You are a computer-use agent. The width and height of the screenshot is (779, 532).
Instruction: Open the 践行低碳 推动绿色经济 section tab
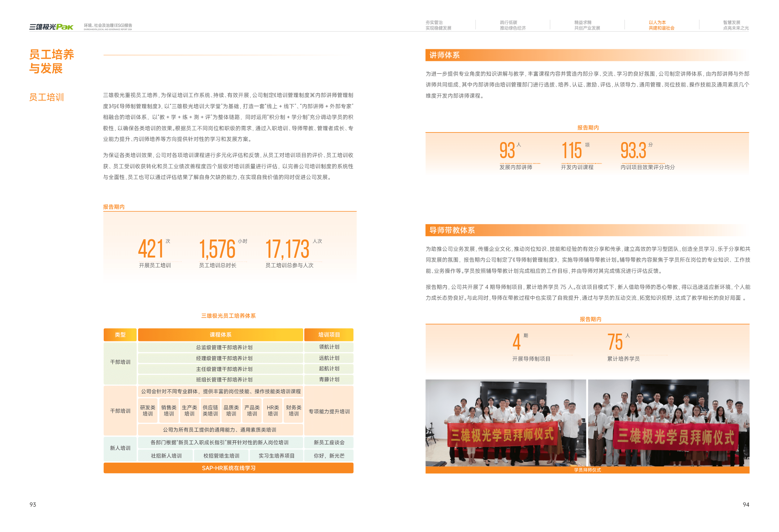pyautogui.click(x=512, y=25)
